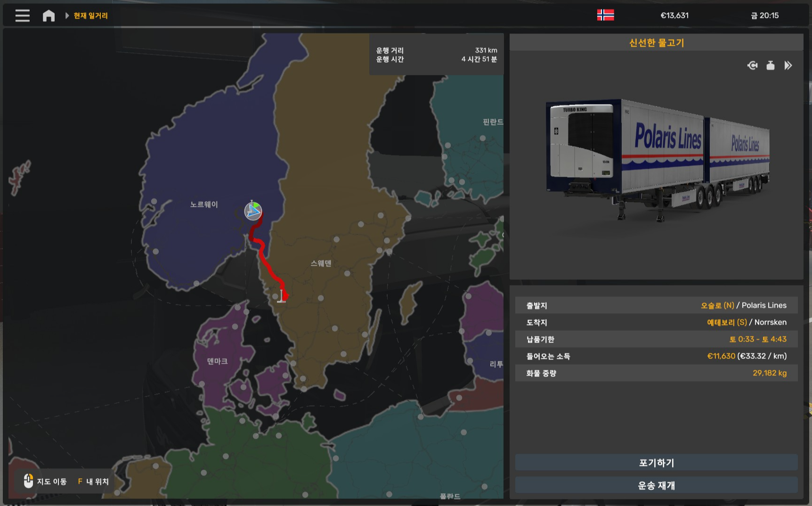The width and height of the screenshot is (812, 506).
Task: Open the hamburger main menu
Action: [22, 16]
